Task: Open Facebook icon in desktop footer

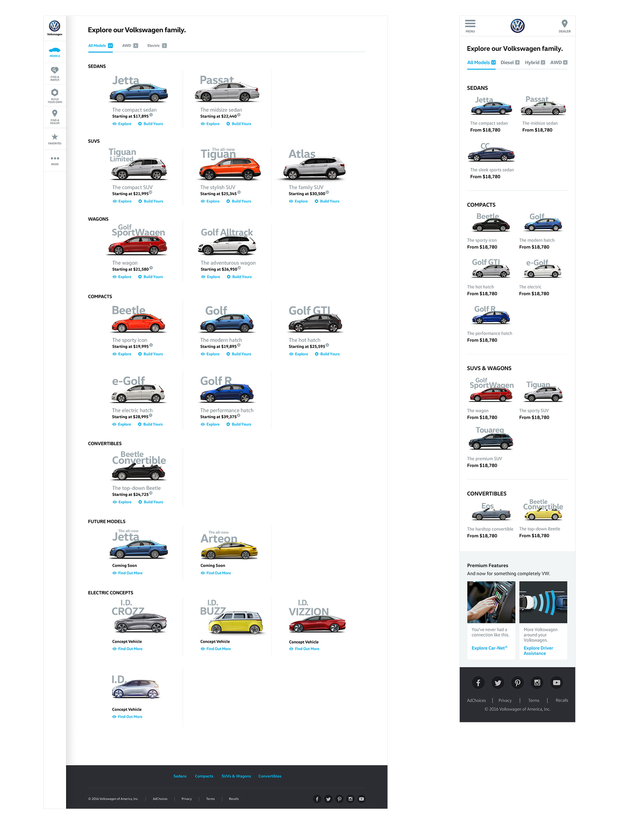Action: pos(317,799)
